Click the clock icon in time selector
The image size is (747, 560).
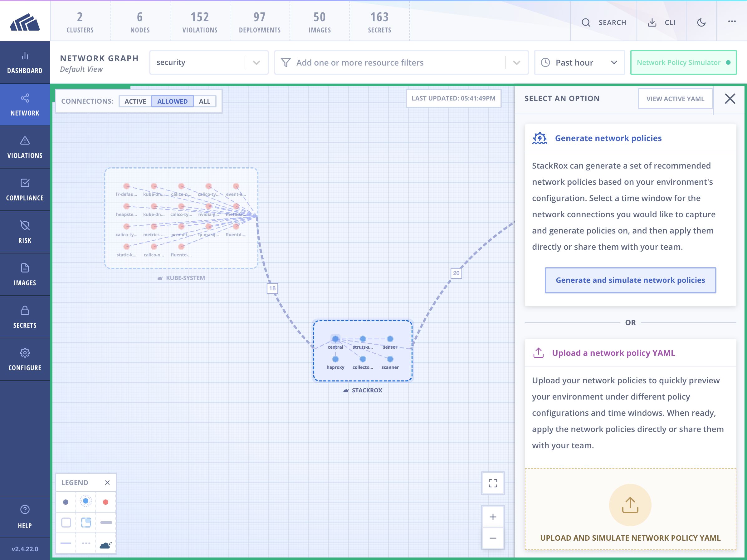(x=545, y=62)
